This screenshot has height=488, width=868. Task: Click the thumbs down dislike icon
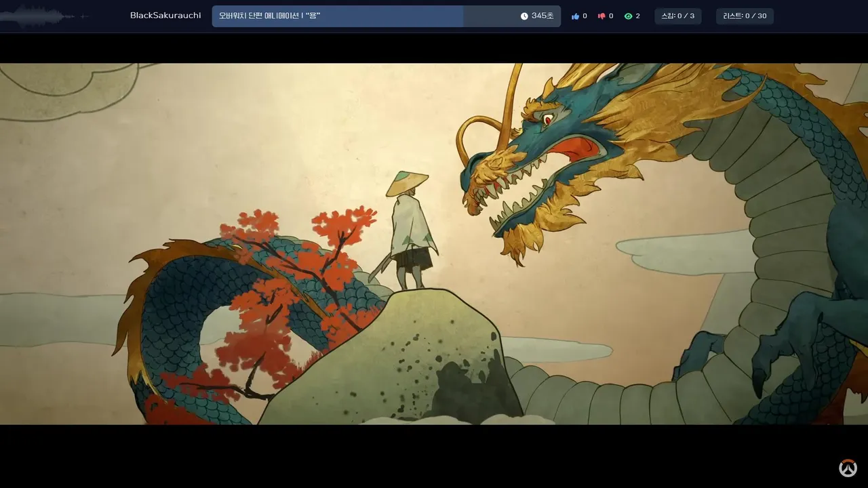coord(601,16)
